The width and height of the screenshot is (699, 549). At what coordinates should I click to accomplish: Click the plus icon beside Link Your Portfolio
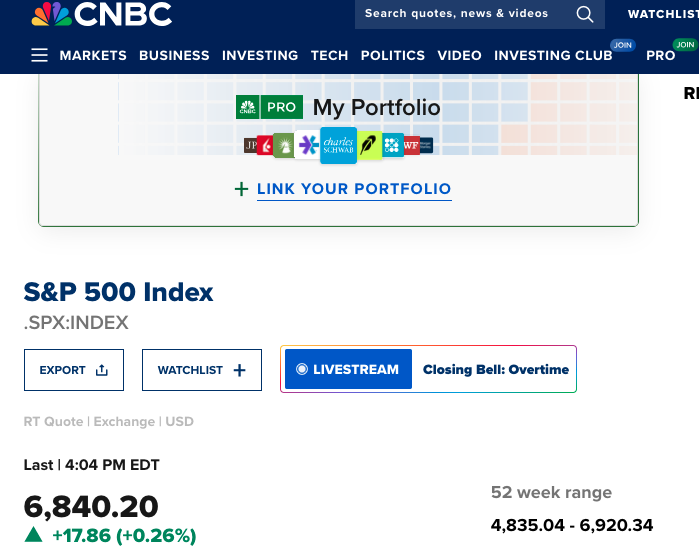241,189
